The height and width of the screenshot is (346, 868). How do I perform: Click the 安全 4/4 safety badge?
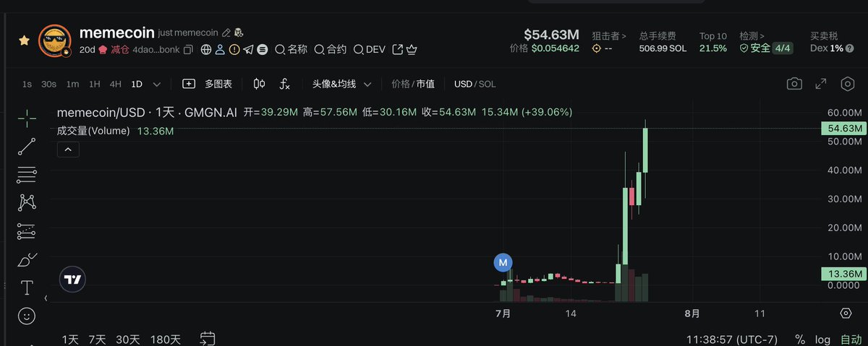[765, 48]
